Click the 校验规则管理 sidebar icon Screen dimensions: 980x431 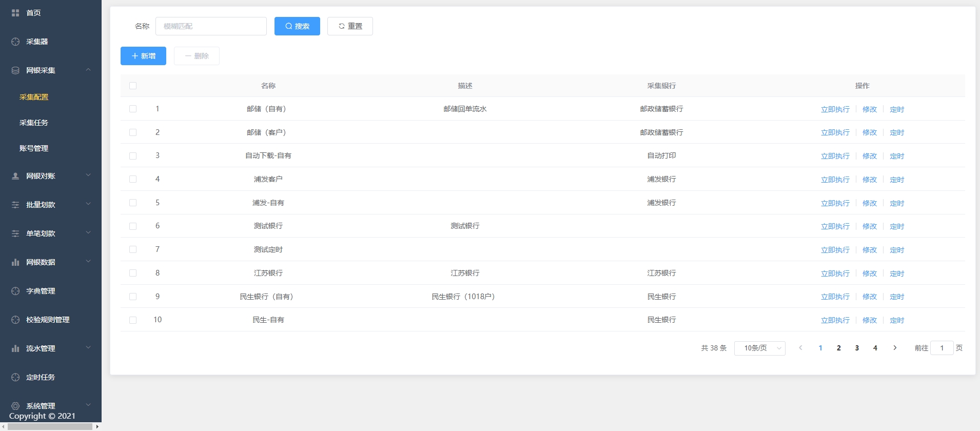click(15, 320)
